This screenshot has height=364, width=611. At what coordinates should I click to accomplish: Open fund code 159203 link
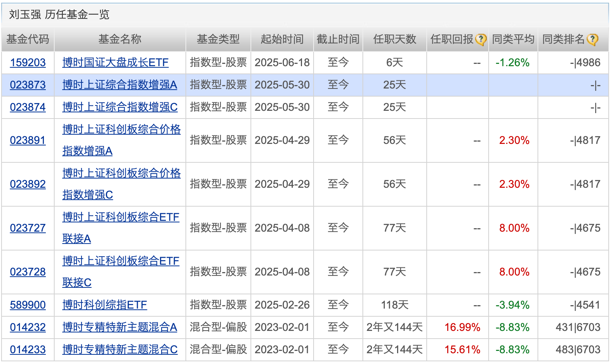coord(28,63)
